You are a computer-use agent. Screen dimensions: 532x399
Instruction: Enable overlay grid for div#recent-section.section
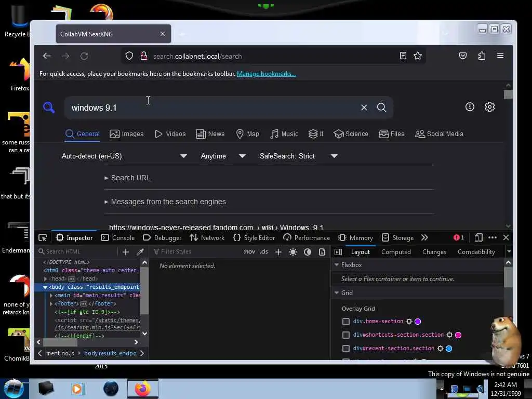[x=345, y=349]
